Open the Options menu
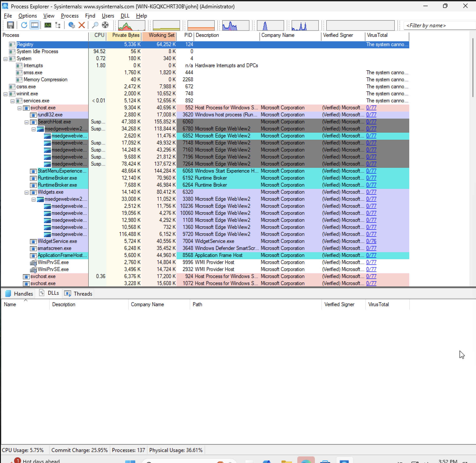Image resolution: width=476 pixels, height=463 pixels. coord(27,16)
